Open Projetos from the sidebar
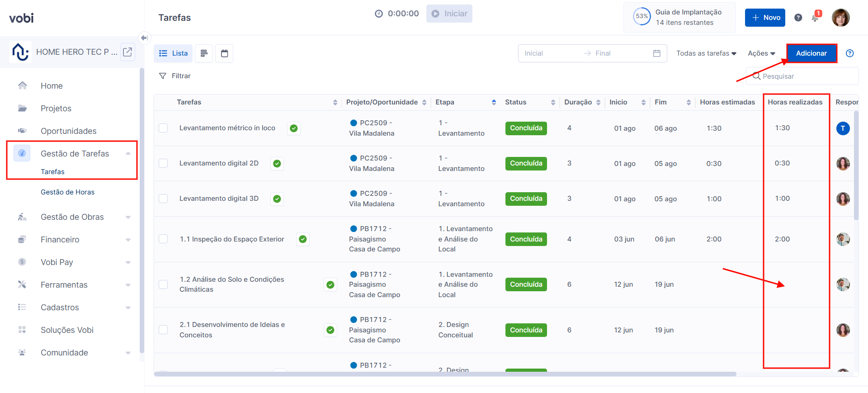This screenshot has height=393, width=868. pyautogui.click(x=56, y=109)
